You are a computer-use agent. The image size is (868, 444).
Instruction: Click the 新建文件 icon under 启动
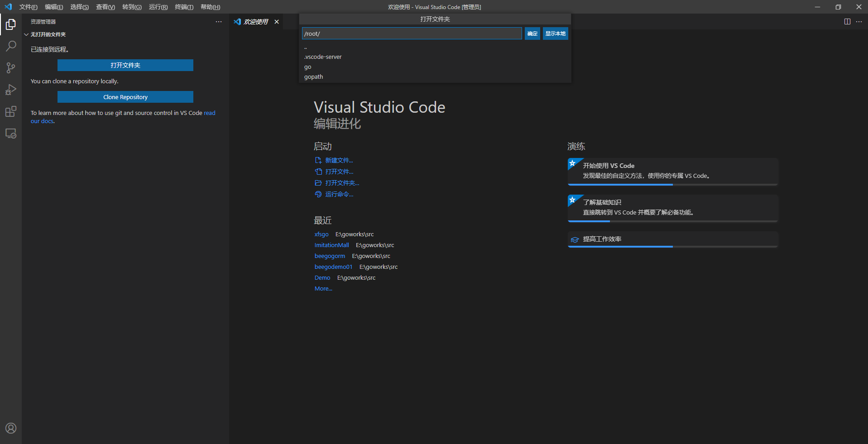pyautogui.click(x=318, y=160)
